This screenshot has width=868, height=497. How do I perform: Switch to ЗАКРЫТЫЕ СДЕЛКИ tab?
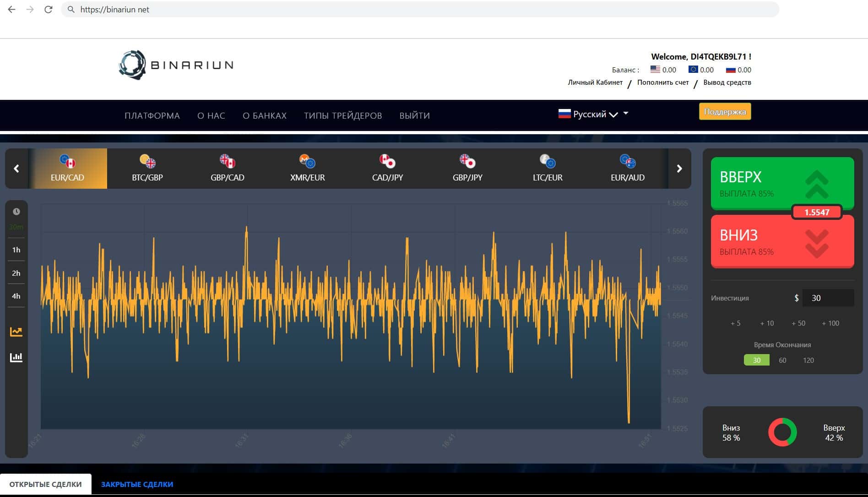[x=137, y=484]
